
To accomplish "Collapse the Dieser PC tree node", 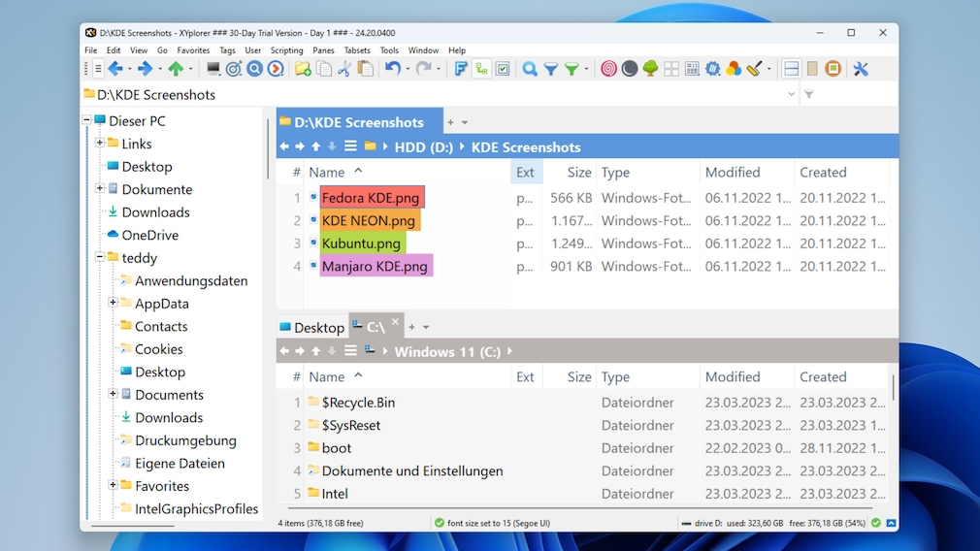I will point(87,120).
